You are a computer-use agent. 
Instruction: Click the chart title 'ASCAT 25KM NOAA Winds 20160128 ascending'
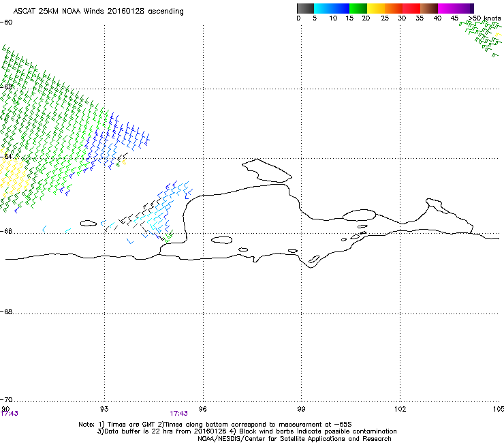98,12
